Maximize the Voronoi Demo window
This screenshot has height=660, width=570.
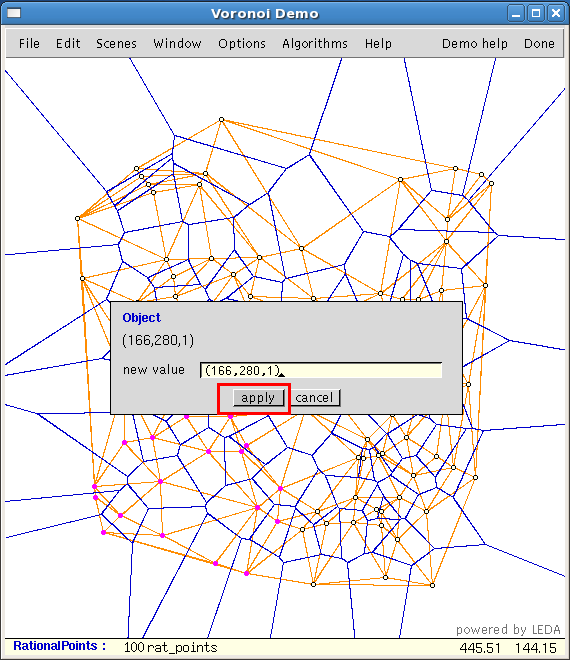[x=536, y=13]
